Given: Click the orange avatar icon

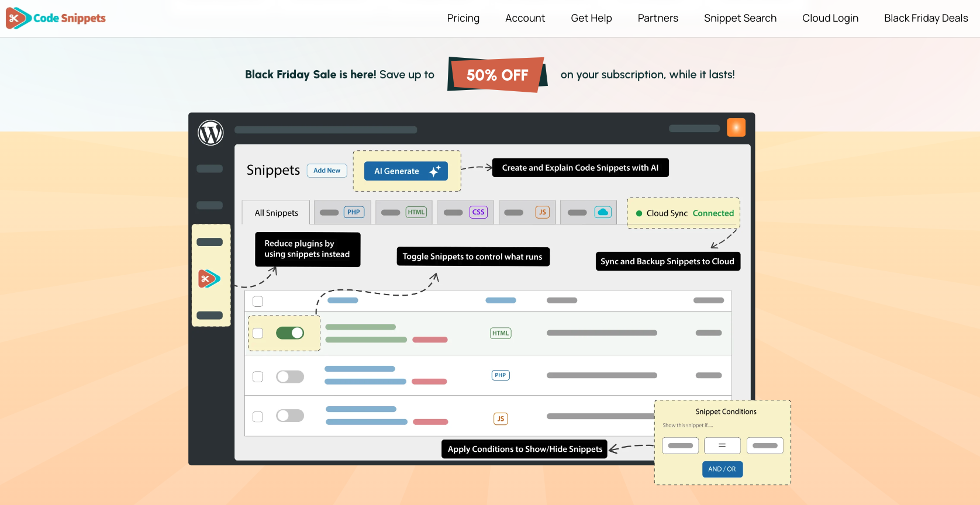Looking at the screenshot, I should (736, 127).
